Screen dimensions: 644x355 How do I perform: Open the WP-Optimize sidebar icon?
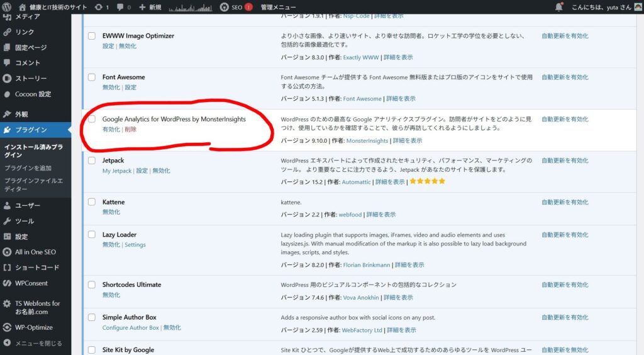click(x=7, y=327)
